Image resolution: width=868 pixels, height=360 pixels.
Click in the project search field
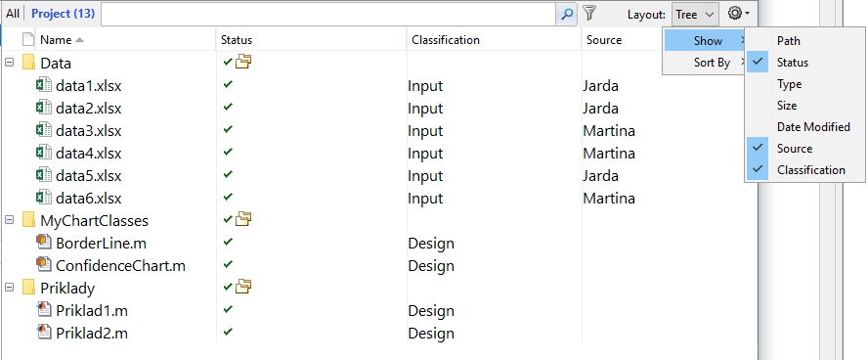328,15
